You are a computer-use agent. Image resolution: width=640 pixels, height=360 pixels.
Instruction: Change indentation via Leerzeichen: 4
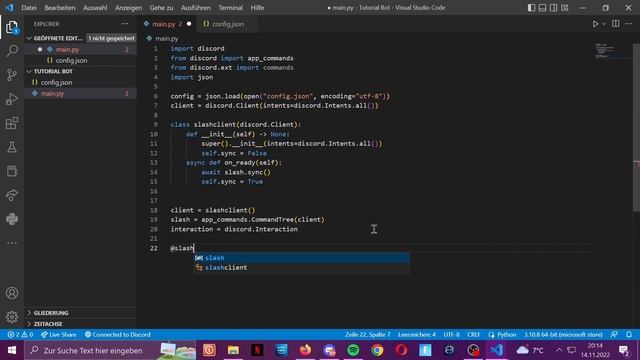[x=417, y=335]
